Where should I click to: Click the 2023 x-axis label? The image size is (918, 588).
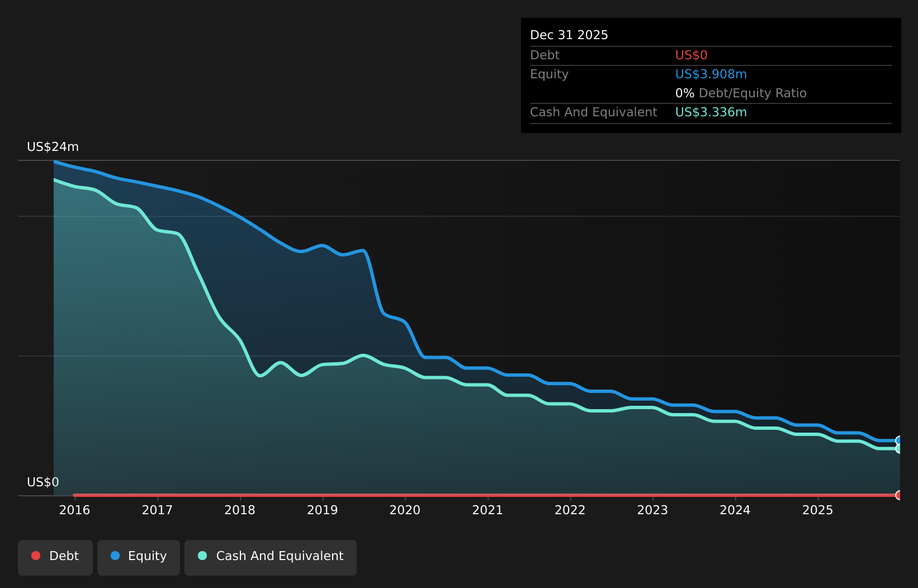pyautogui.click(x=652, y=510)
